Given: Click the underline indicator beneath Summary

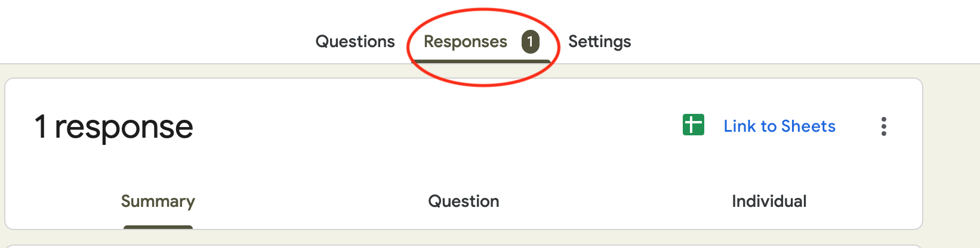Looking at the screenshot, I should [158, 227].
